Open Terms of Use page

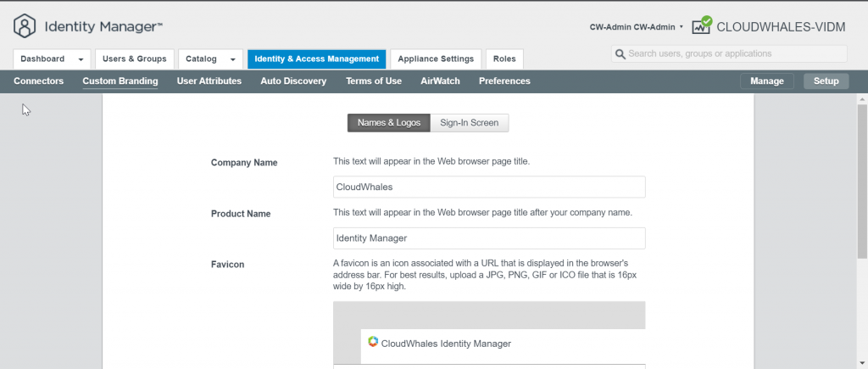coord(374,81)
